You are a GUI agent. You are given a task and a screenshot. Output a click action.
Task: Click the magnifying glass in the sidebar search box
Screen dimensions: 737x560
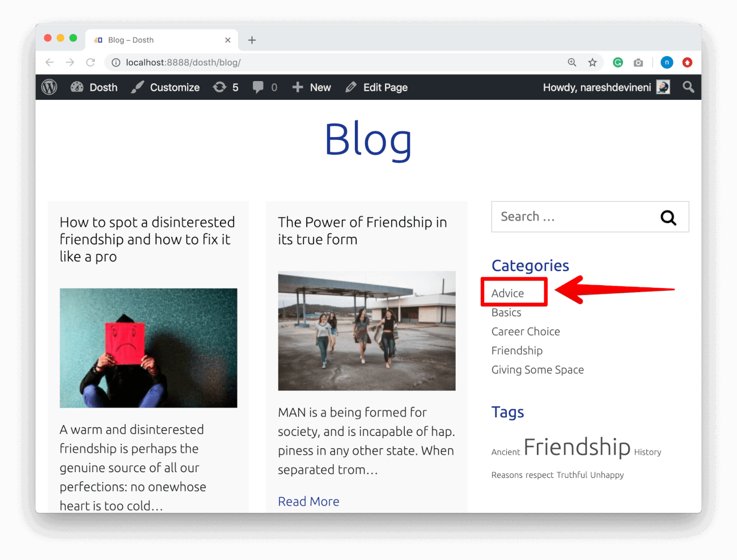668,217
